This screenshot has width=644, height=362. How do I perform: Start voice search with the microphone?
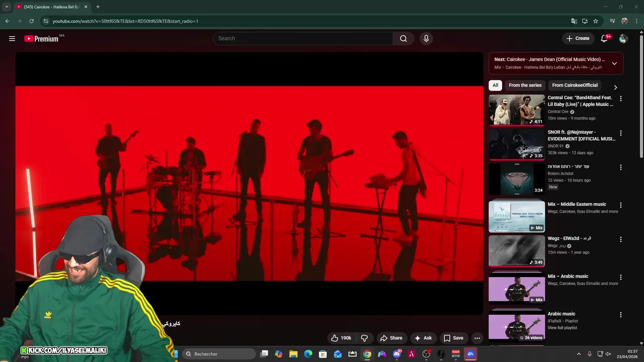(x=426, y=39)
